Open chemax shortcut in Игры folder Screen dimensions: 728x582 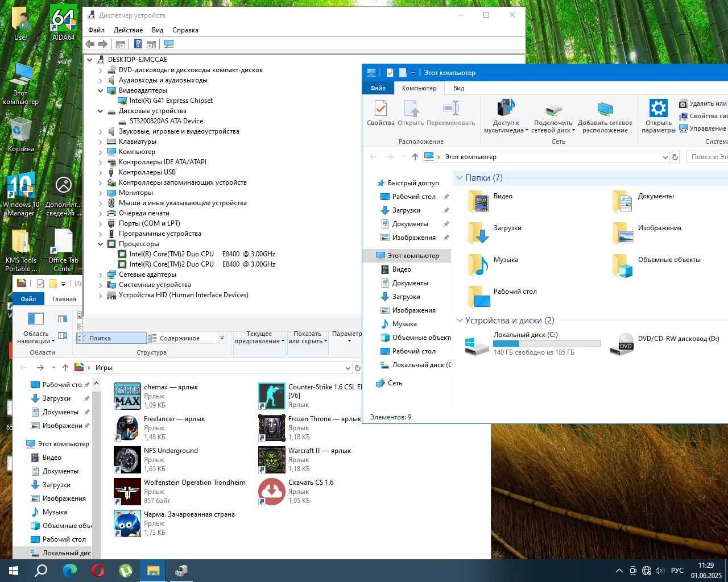click(x=156, y=396)
